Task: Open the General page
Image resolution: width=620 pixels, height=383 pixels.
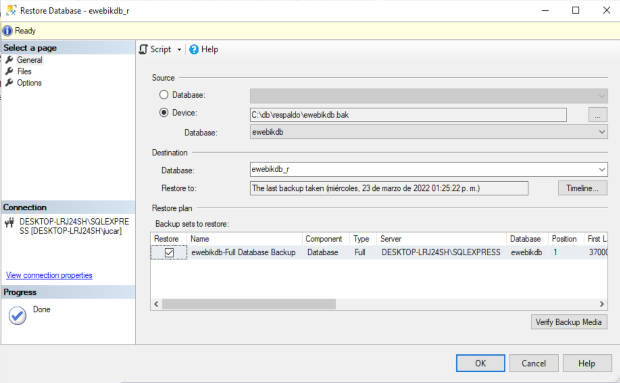Action: click(x=29, y=60)
